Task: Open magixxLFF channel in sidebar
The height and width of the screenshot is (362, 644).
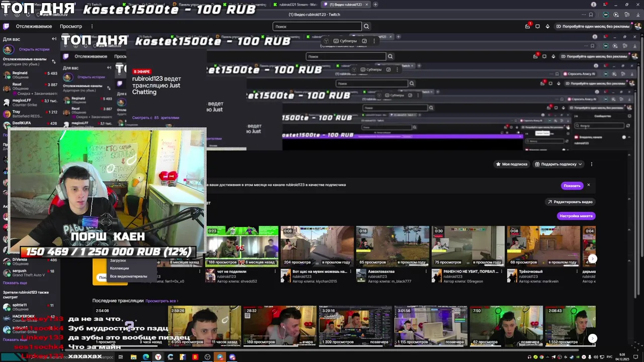Action: click(x=30, y=103)
